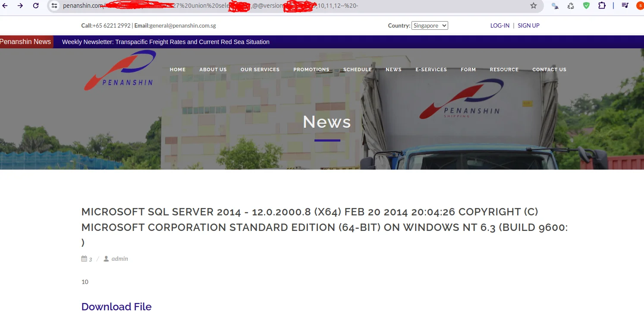Go back with the browser back arrow

[6, 6]
